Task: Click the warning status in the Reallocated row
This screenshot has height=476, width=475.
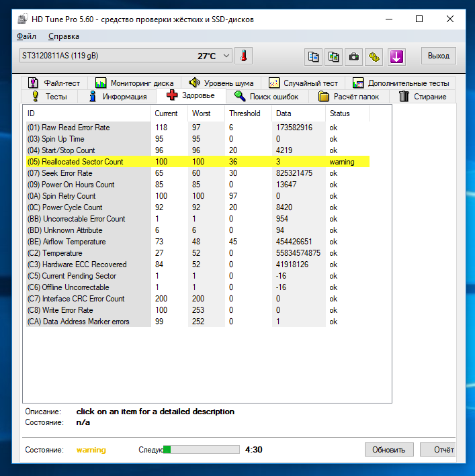Action: [342, 162]
